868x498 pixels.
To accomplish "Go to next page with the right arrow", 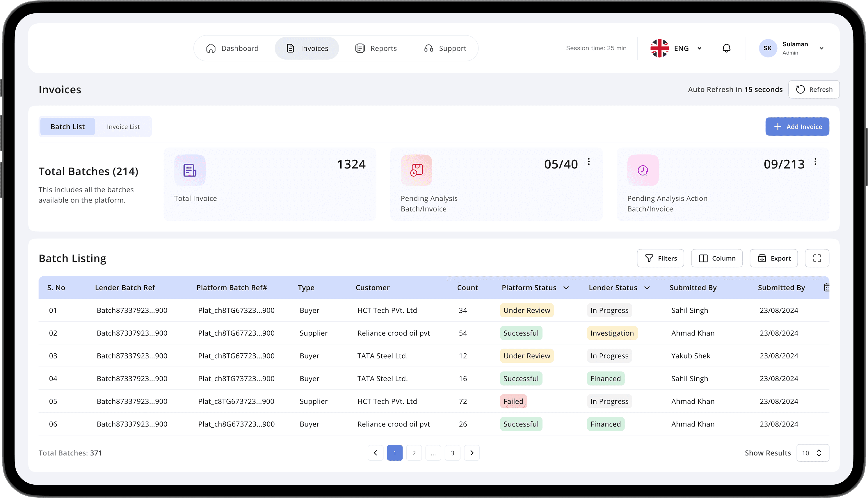I will pyautogui.click(x=472, y=453).
